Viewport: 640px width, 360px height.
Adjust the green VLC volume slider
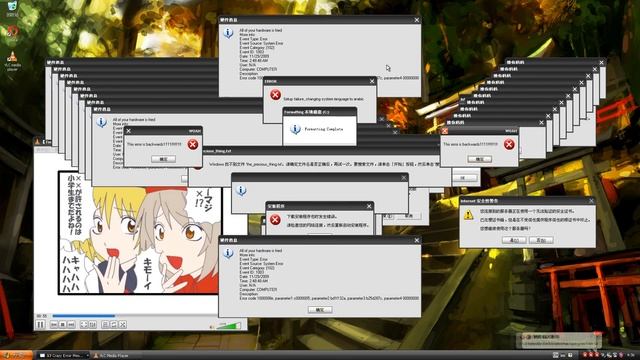tap(229, 326)
